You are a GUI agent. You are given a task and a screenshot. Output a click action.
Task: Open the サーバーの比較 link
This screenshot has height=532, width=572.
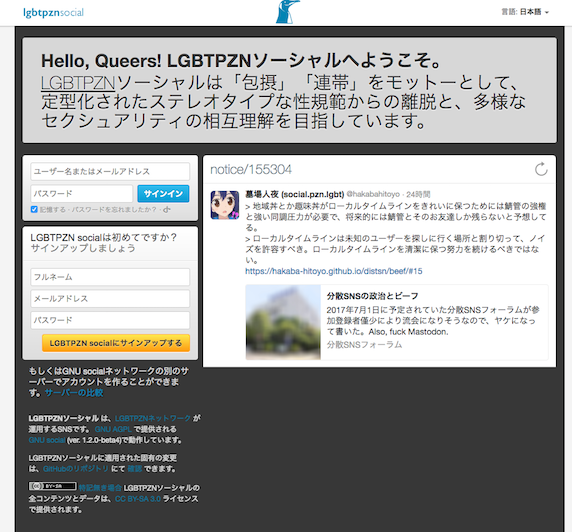(74, 393)
